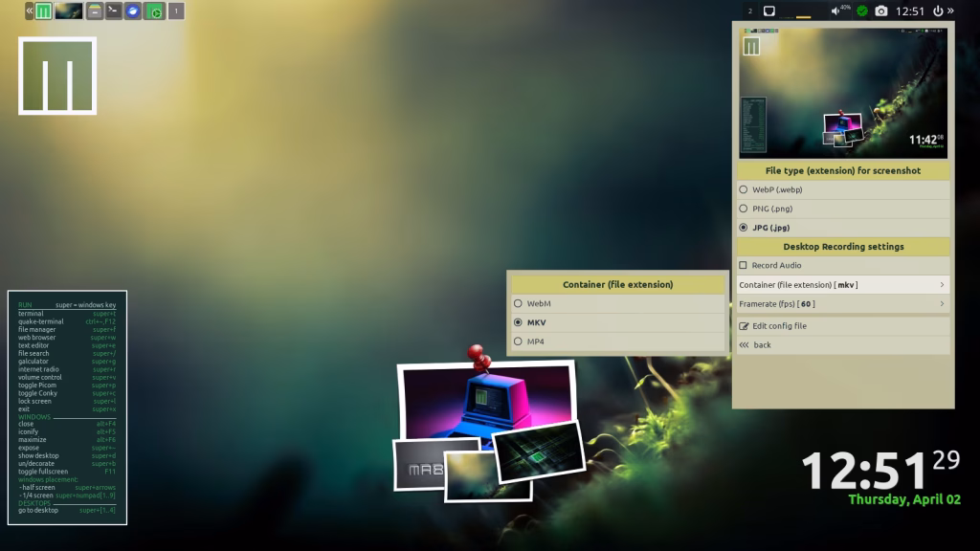Image resolution: width=980 pixels, height=551 pixels.
Task: Click the screenshot preview thumbnail in menu
Action: [x=842, y=93]
